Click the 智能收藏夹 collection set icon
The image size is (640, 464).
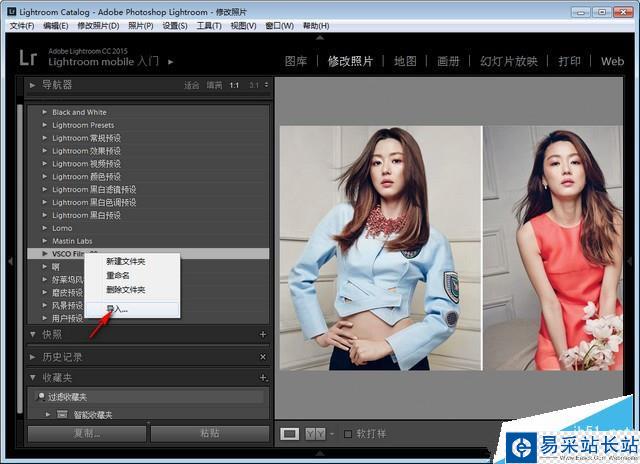point(62,415)
